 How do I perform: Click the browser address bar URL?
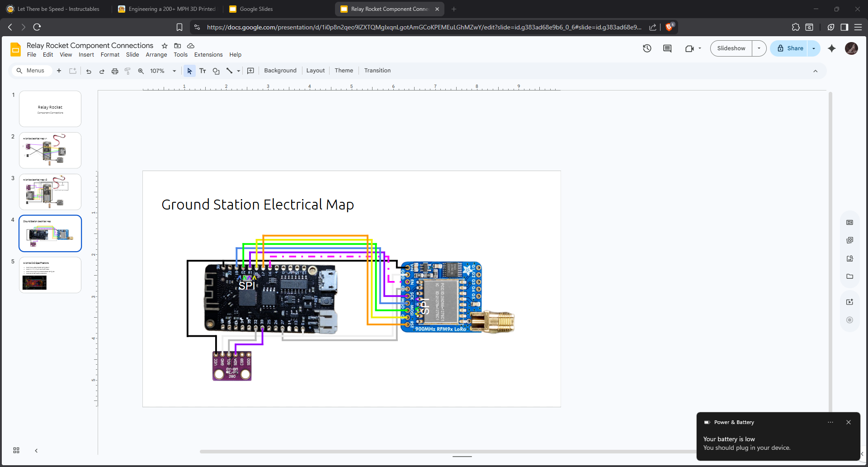point(424,27)
